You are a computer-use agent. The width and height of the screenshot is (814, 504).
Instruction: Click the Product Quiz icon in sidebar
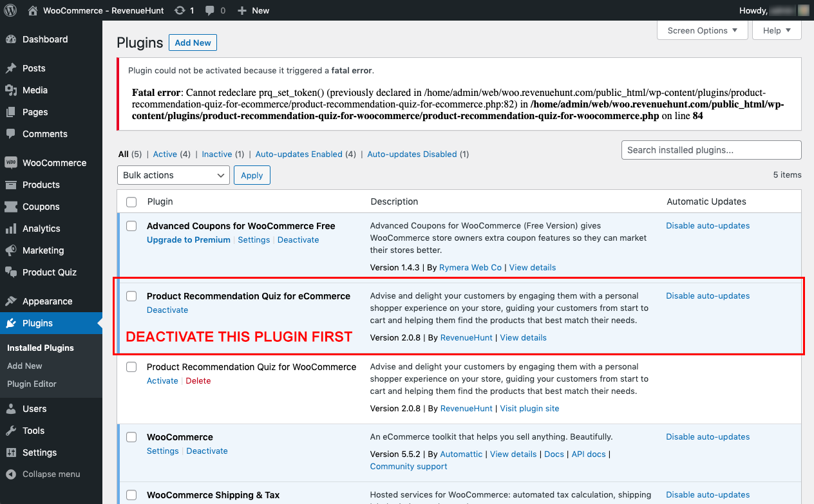[11, 272]
